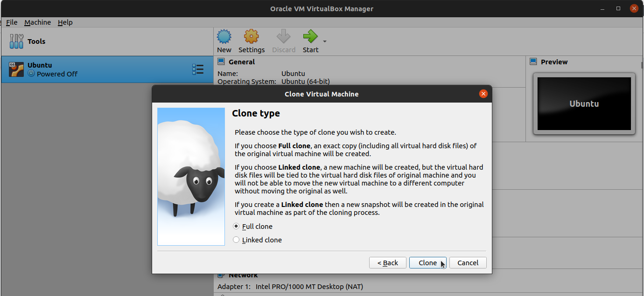The height and width of the screenshot is (296, 644).
Task: Minimize the VirtualBox Manager window
Action: (603, 8)
